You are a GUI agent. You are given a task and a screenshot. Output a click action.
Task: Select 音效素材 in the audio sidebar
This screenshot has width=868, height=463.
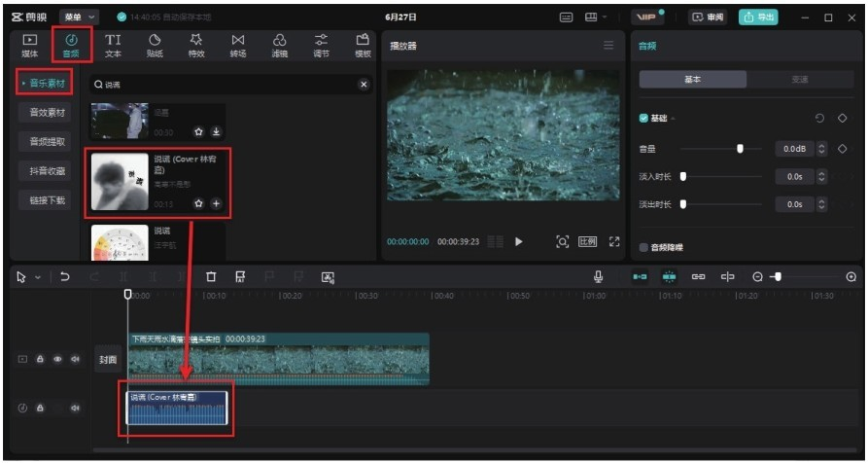[47, 113]
